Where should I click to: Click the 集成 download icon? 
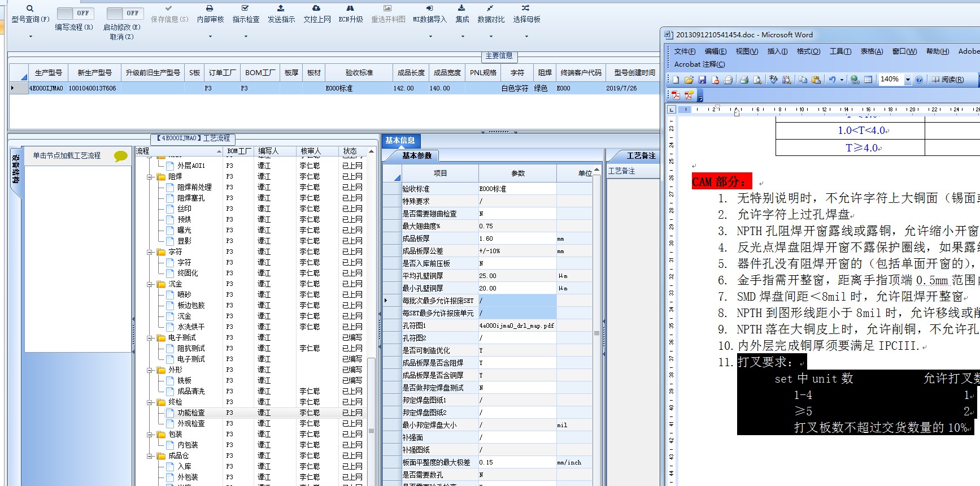(x=461, y=8)
